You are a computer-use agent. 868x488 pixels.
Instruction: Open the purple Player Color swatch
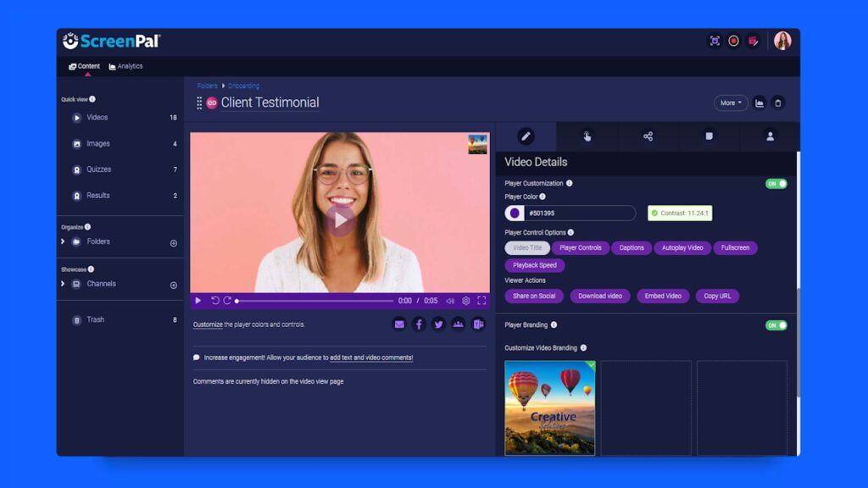point(515,213)
